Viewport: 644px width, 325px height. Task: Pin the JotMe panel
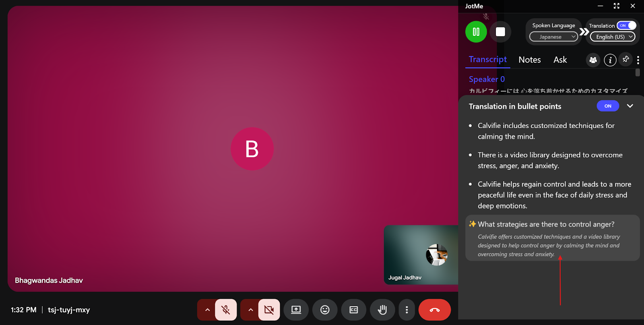click(x=626, y=59)
